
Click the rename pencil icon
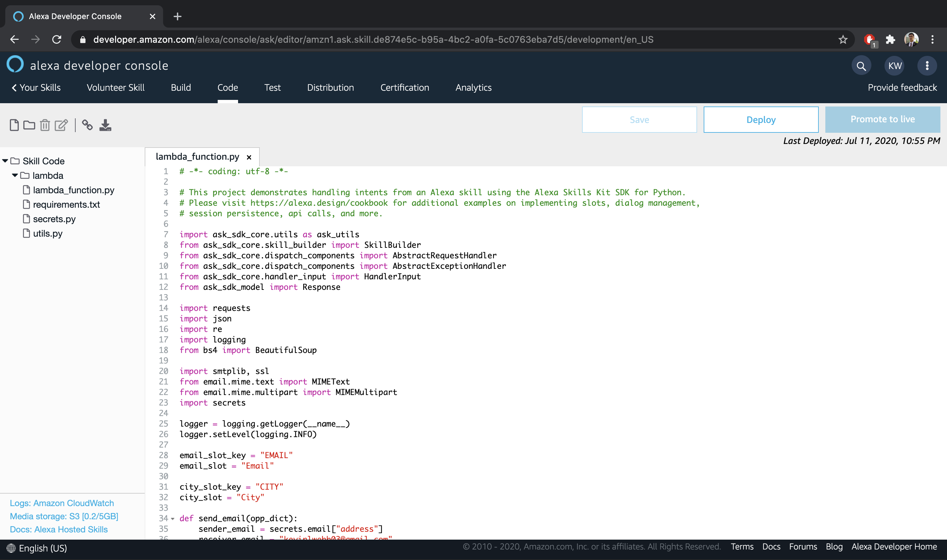click(x=61, y=125)
